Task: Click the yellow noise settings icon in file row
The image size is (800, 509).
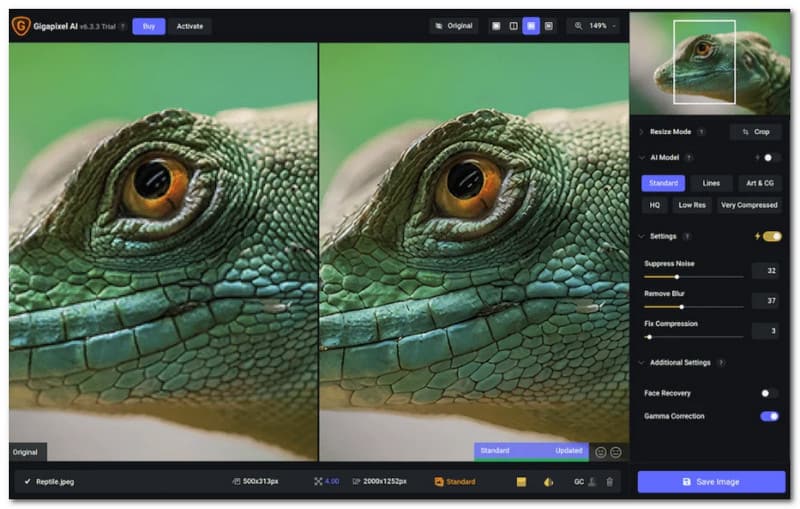Action: [x=521, y=481]
